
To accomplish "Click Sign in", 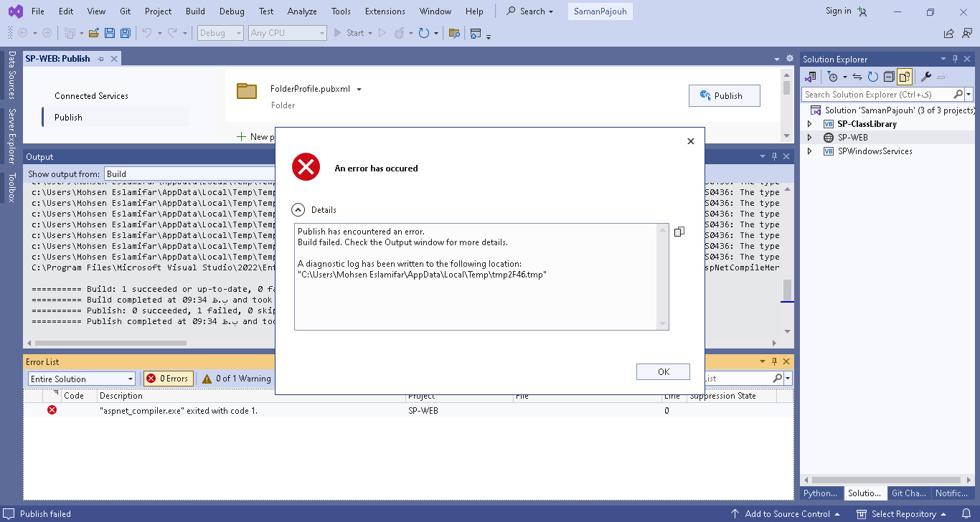I will click(x=839, y=11).
